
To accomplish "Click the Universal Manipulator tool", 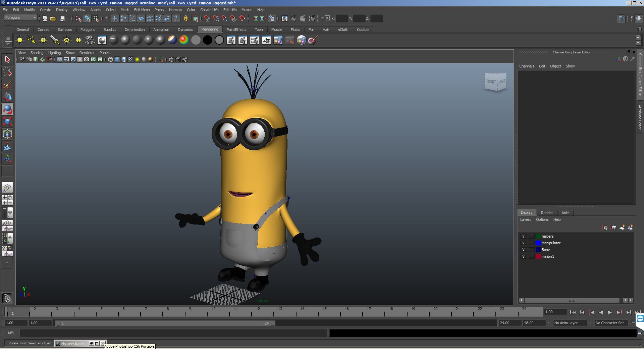I will point(7,134).
